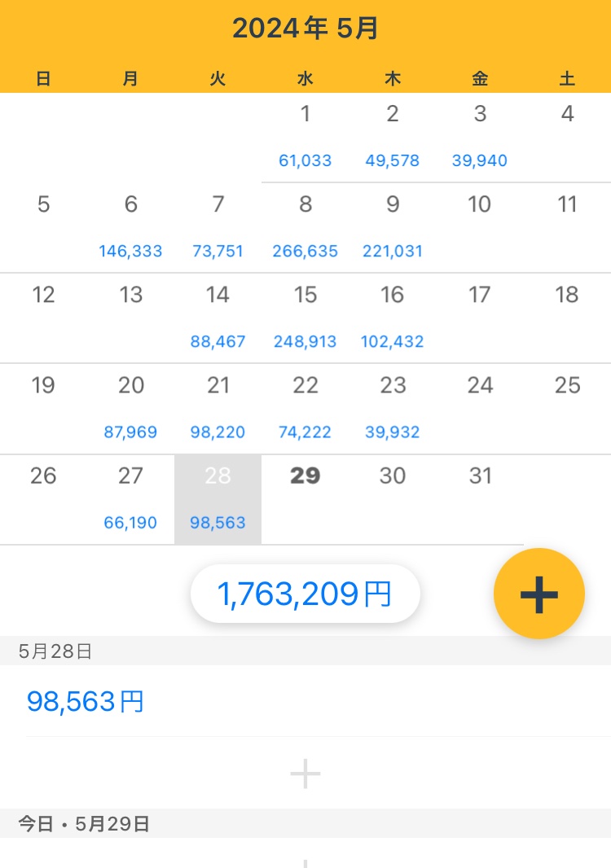Select date 10 on the calendar
This screenshot has height=868, width=611.
click(x=480, y=227)
